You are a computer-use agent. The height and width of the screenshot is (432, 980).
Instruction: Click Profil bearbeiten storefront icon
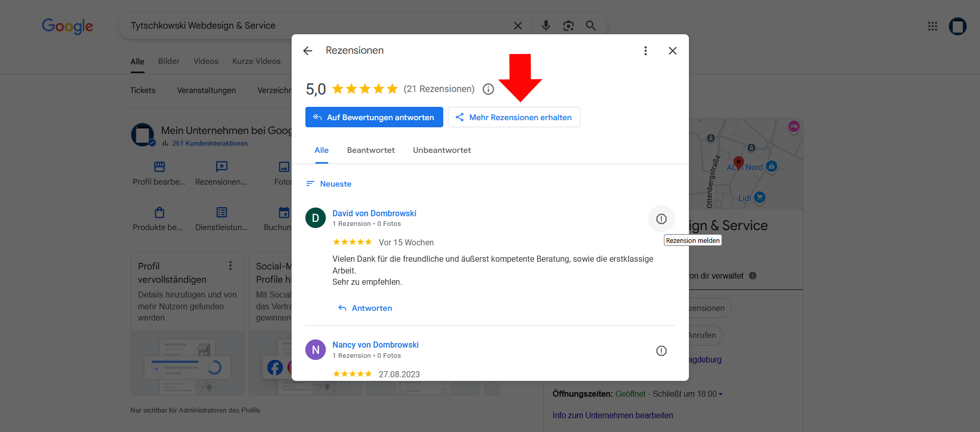coord(159,167)
